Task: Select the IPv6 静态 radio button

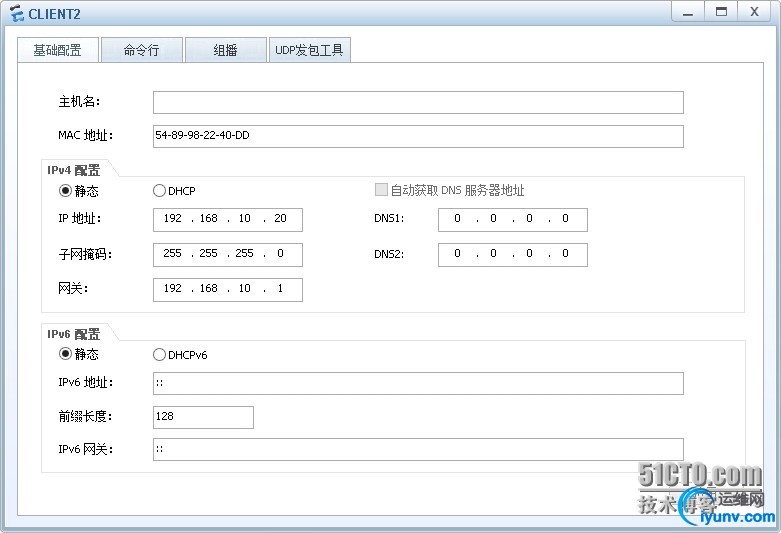Action: point(65,354)
